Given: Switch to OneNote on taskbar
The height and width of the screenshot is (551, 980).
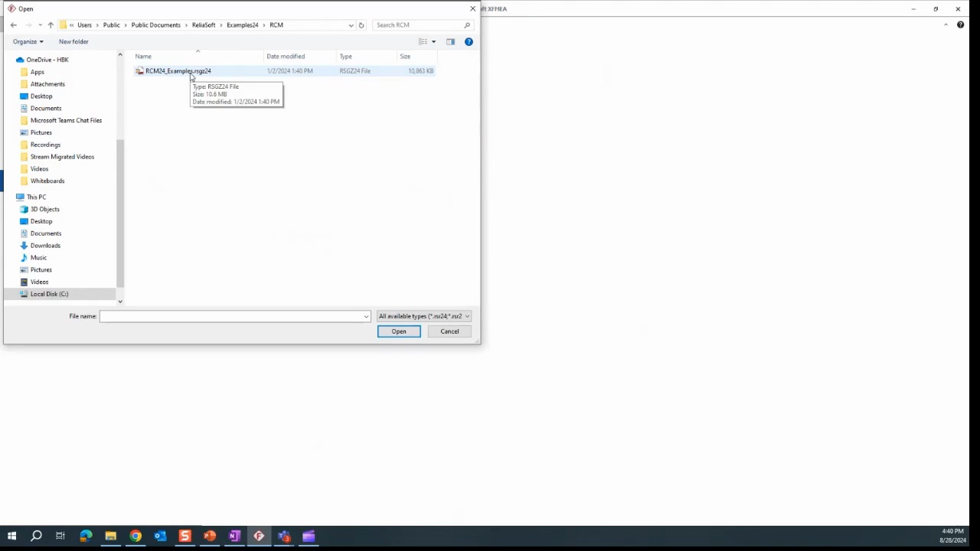Looking at the screenshot, I should [x=234, y=536].
